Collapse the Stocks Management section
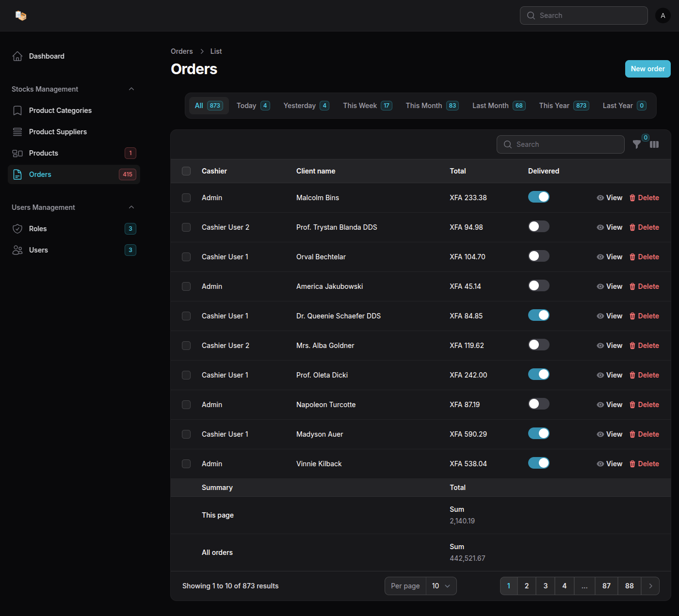The height and width of the screenshot is (616, 679). [131, 89]
